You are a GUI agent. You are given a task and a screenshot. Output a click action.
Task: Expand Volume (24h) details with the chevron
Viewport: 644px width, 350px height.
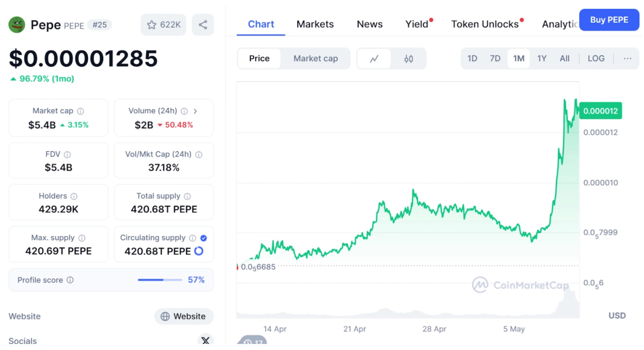[x=196, y=111]
